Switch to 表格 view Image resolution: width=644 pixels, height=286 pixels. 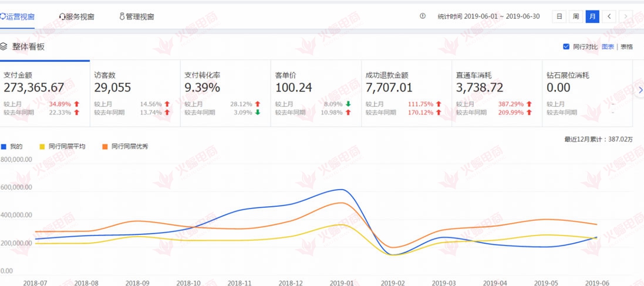(627, 47)
